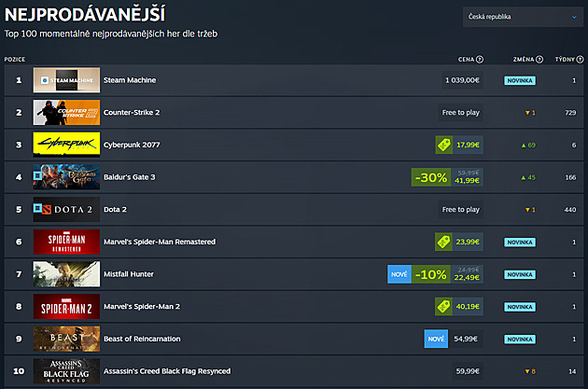Click the help icon next to ZMĚNA
Image resolution: width=588 pixels, height=389 pixels.
click(x=539, y=59)
